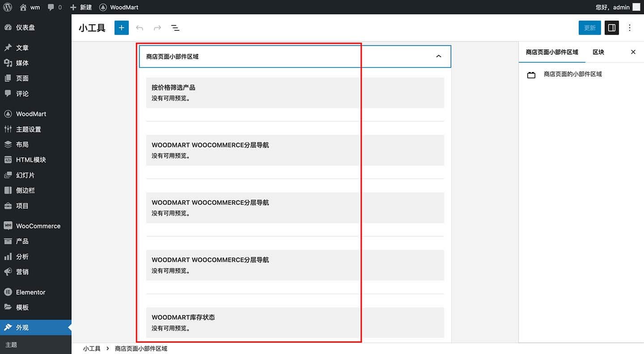Open the list view outline icon

pyautogui.click(x=175, y=28)
